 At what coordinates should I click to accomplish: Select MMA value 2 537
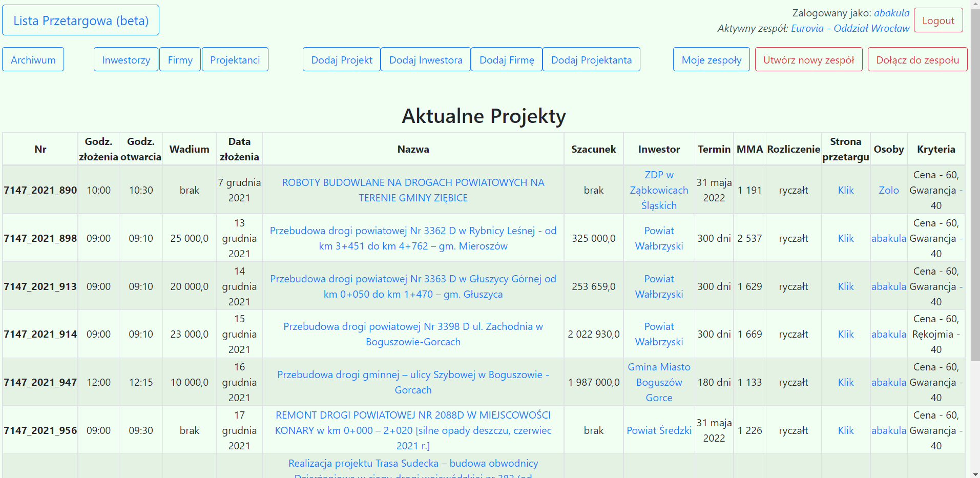(x=749, y=238)
